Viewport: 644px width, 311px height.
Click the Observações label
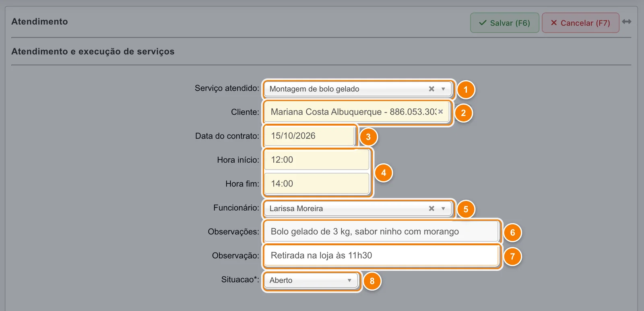[x=233, y=232]
